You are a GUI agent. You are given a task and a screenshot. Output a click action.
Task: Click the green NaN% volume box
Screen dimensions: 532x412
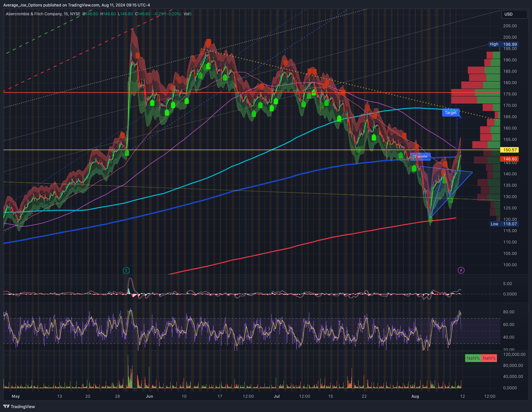pos(473,358)
